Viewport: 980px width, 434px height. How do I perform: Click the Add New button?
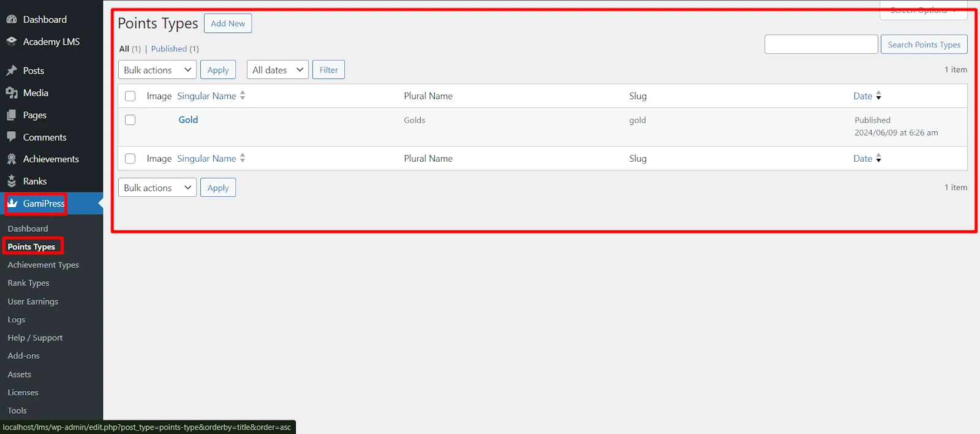pos(228,23)
